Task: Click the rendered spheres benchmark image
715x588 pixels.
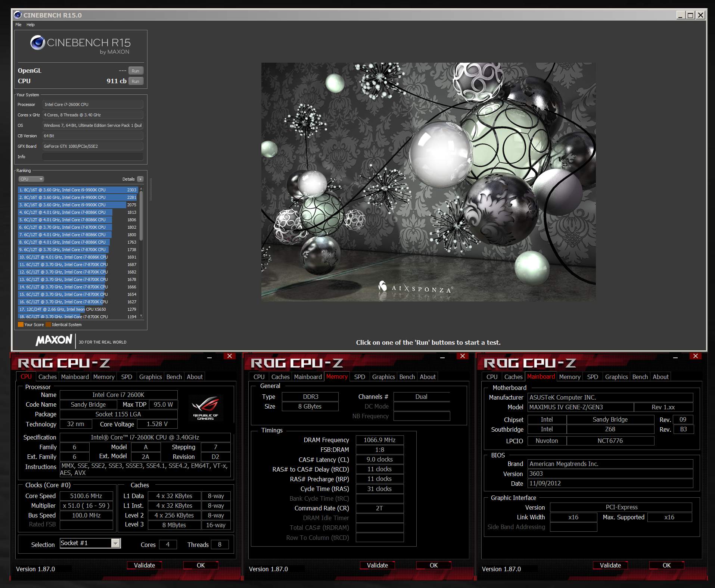Action: point(428,182)
